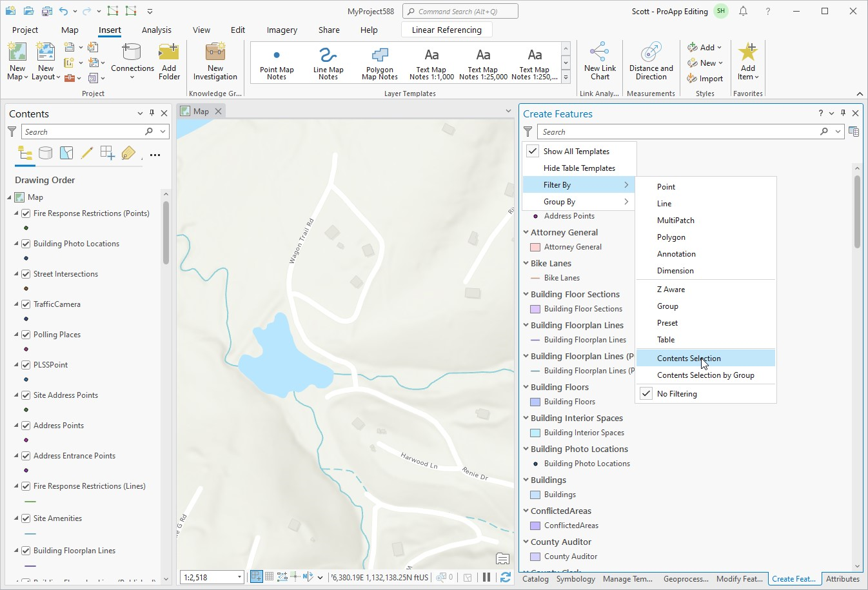Switch Contents to List By Data Source view
The width and height of the screenshot is (868, 590).
coord(45,153)
